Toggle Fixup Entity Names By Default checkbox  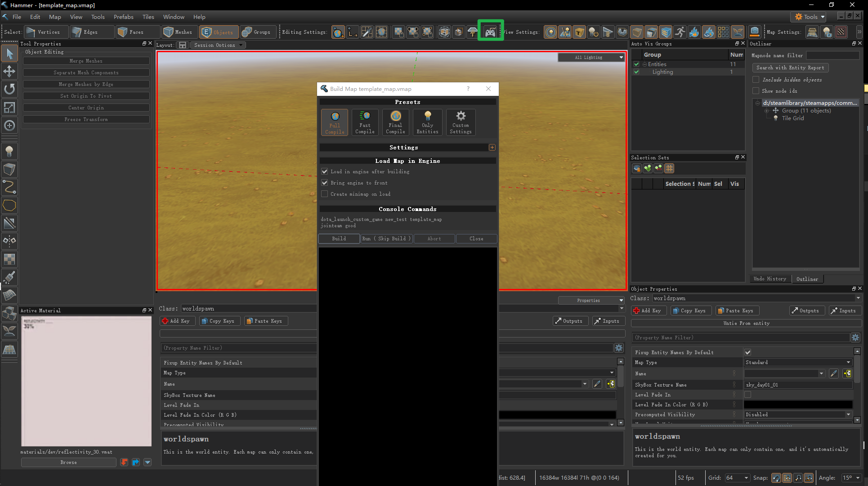(748, 352)
